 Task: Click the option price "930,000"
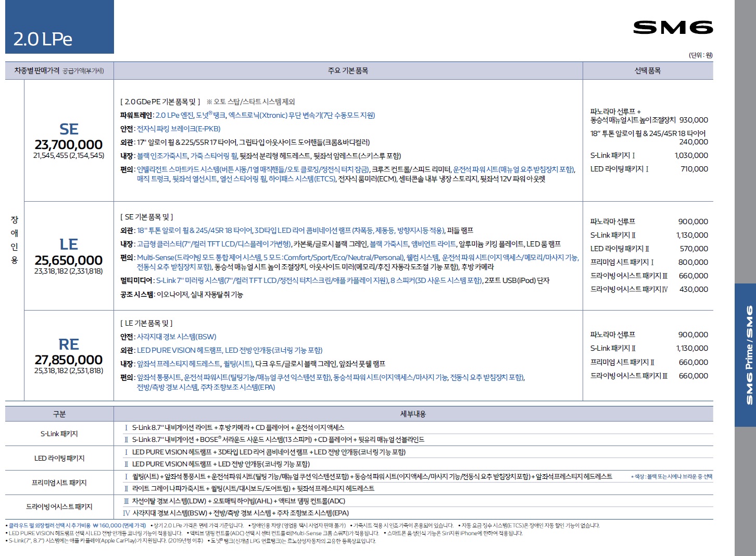(694, 120)
